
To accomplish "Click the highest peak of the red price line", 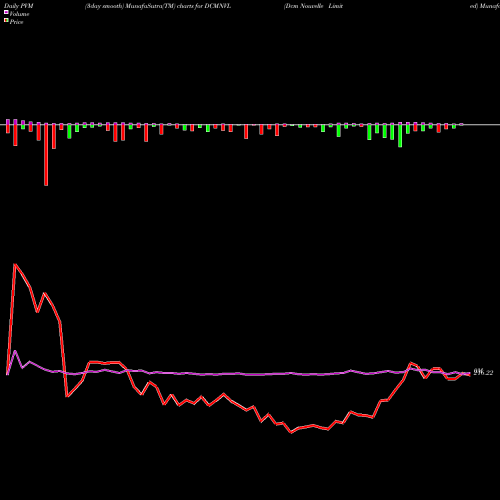I will pyautogui.click(x=15, y=264).
